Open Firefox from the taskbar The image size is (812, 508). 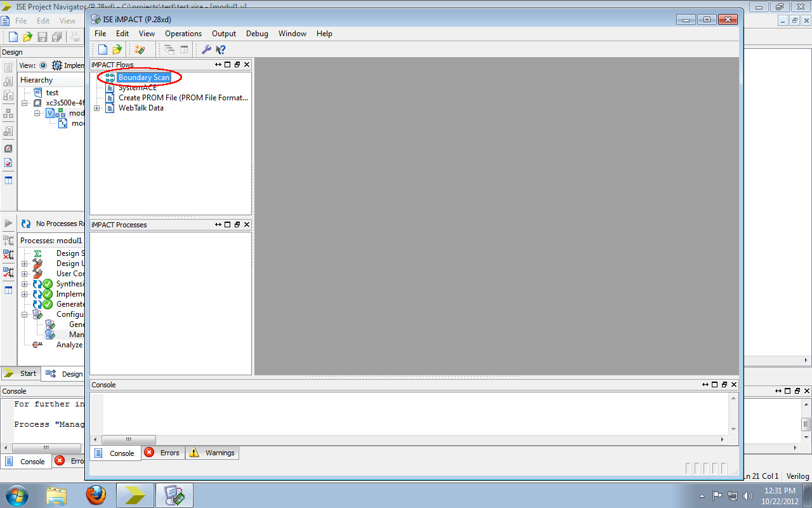pyautogui.click(x=96, y=495)
